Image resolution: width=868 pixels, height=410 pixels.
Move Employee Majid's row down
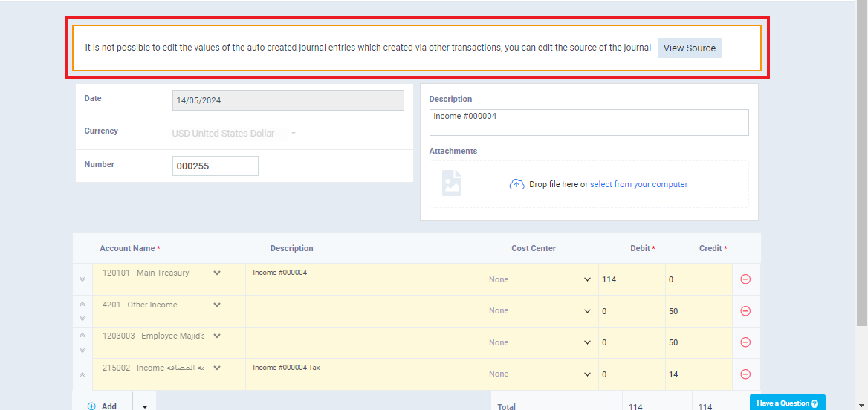pos(82,350)
